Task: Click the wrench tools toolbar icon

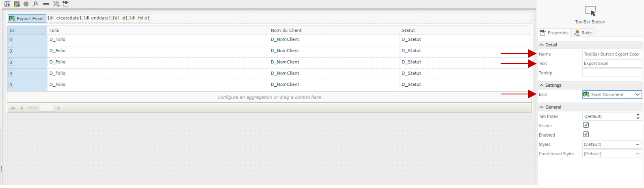Action: click(56, 4)
